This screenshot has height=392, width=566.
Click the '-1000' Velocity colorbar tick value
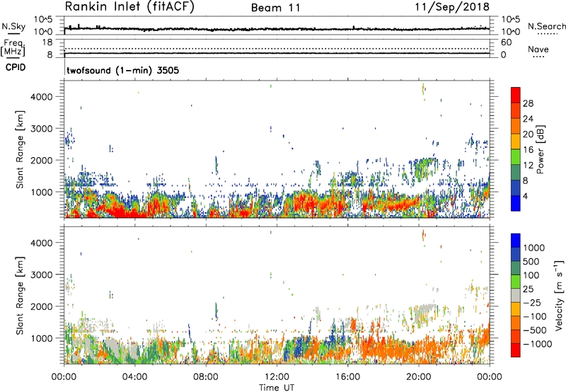(538, 344)
